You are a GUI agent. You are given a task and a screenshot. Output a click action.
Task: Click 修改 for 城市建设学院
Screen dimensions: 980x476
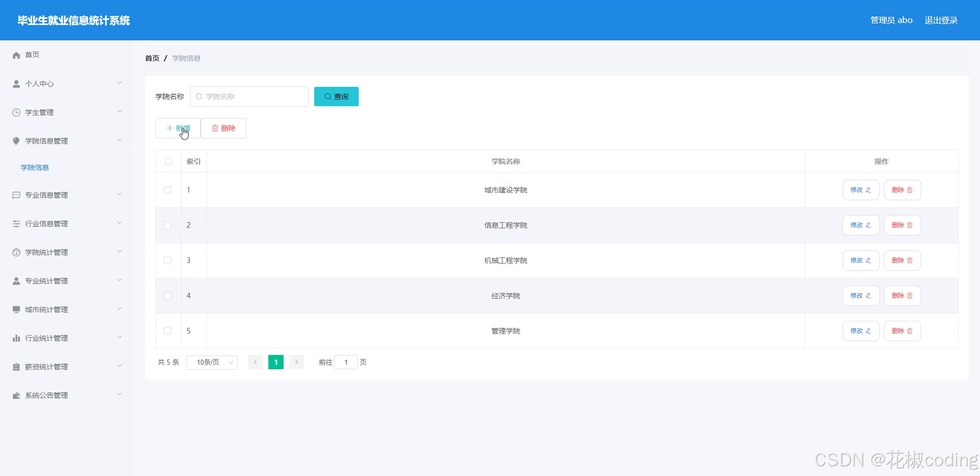[861, 190]
